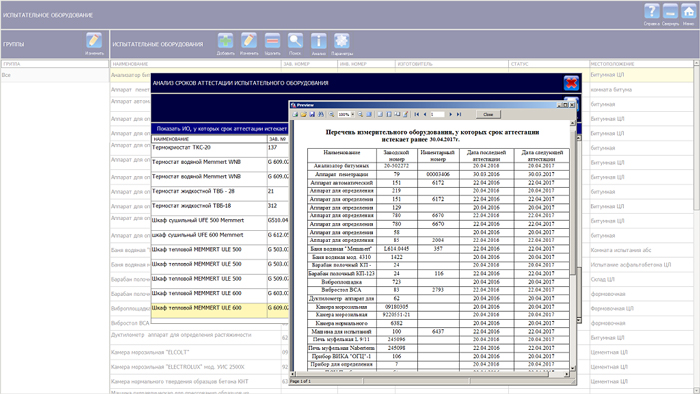Click the ИЗГОТОВИТЕЛЬ column header
The height and width of the screenshot is (394, 700).
click(452, 64)
